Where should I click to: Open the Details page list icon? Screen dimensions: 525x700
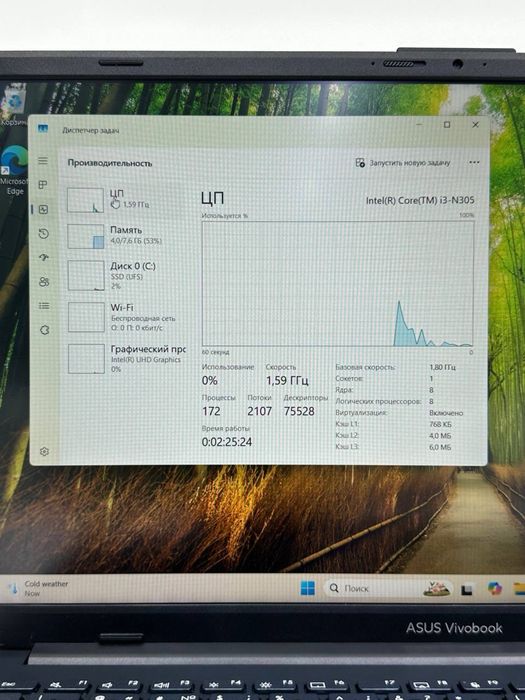pyautogui.click(x=44, y=306)
